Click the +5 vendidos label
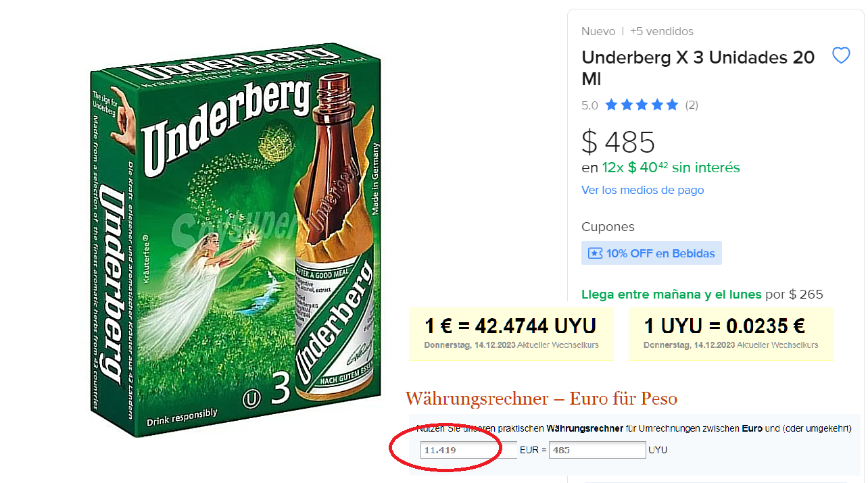The image size is (868, 483). click(661, 31)
